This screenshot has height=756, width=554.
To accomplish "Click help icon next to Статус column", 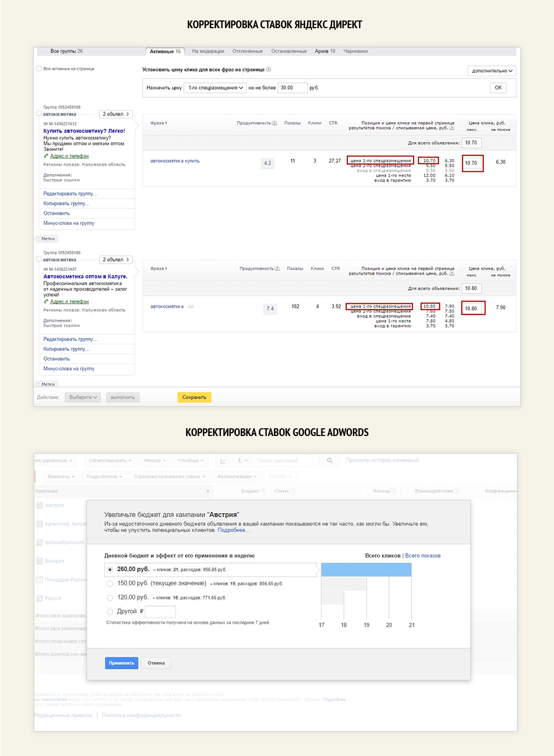I will coord(293,491).
